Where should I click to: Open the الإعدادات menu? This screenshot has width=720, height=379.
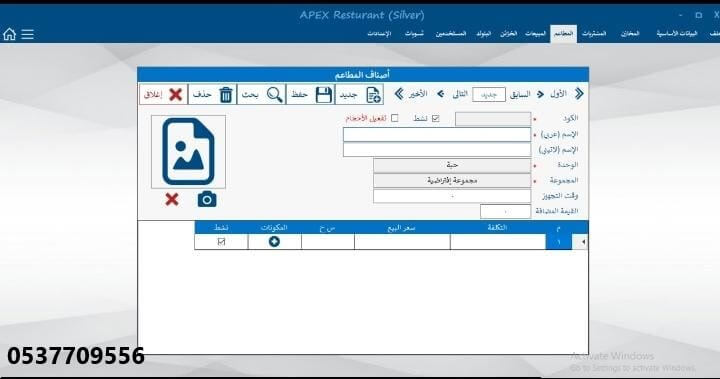(x=379, y=34)
